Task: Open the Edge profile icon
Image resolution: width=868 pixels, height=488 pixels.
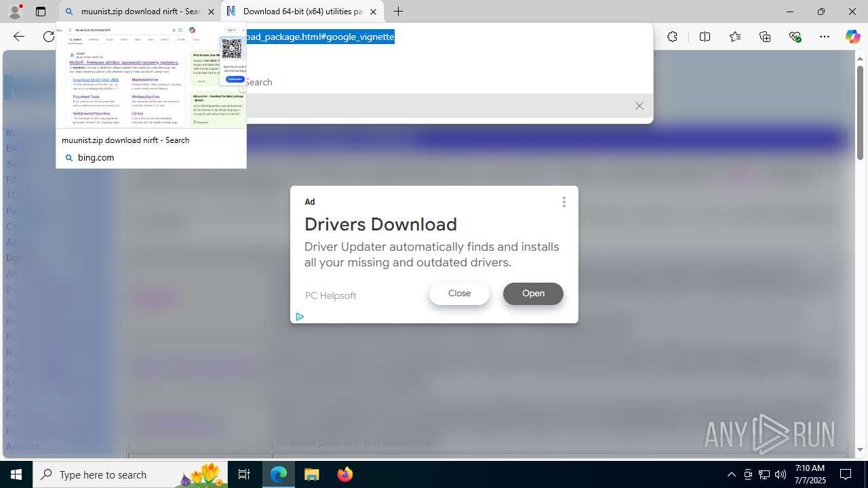Action: pos(15,12)
